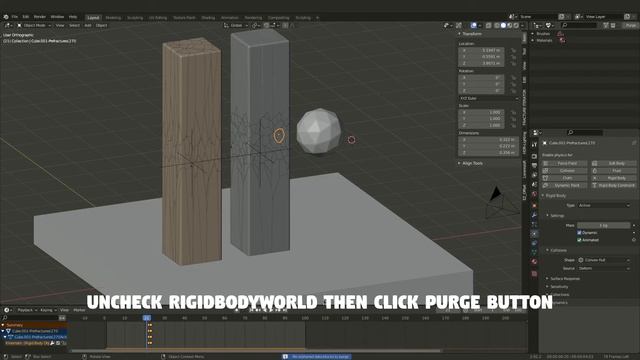The image size is (640, 360).
Task: Open the Modifiers properties tab
Action: click(534, 215)
